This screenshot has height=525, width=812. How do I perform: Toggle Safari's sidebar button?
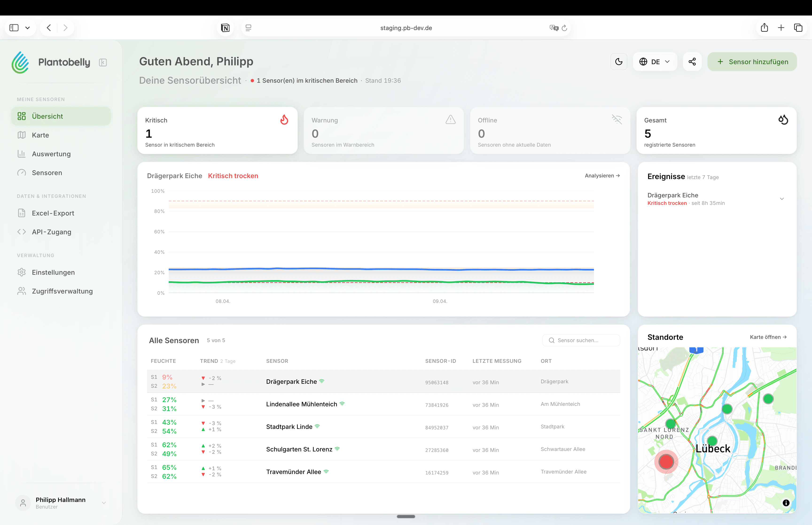pos(14,28)
